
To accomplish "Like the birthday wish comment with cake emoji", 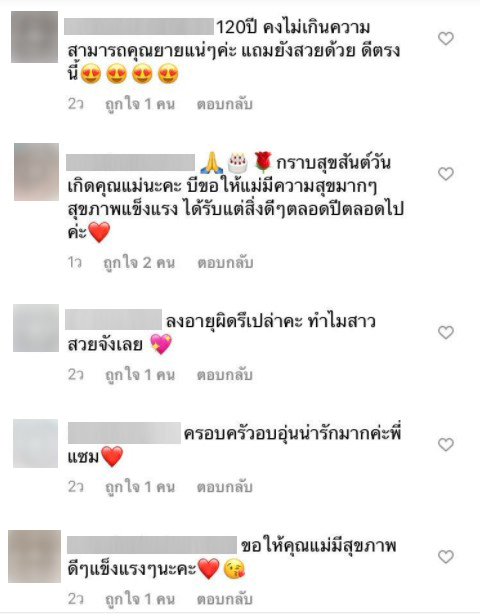I will coord(446,173).
